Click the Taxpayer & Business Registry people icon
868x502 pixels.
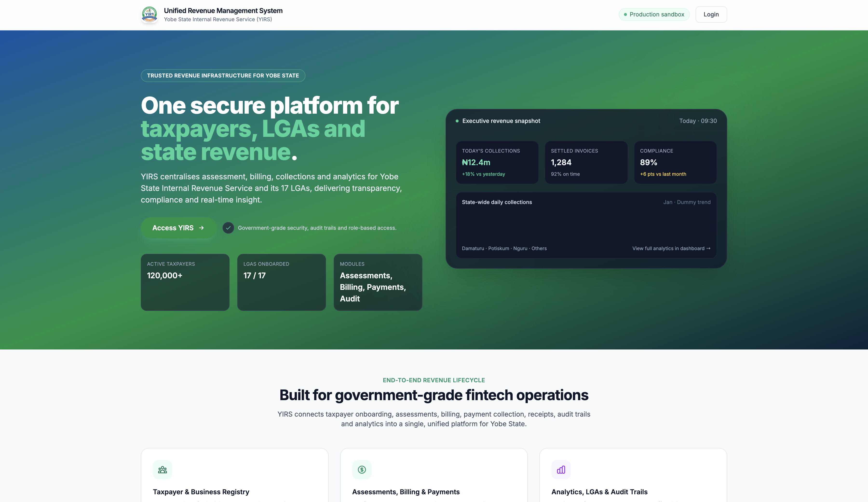click(163, 470)
